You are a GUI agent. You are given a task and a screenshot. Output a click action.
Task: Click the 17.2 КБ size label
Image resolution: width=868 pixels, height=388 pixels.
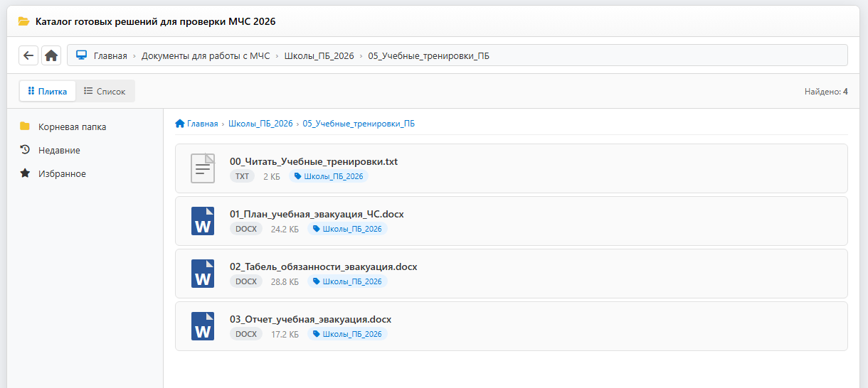point(285,334)
